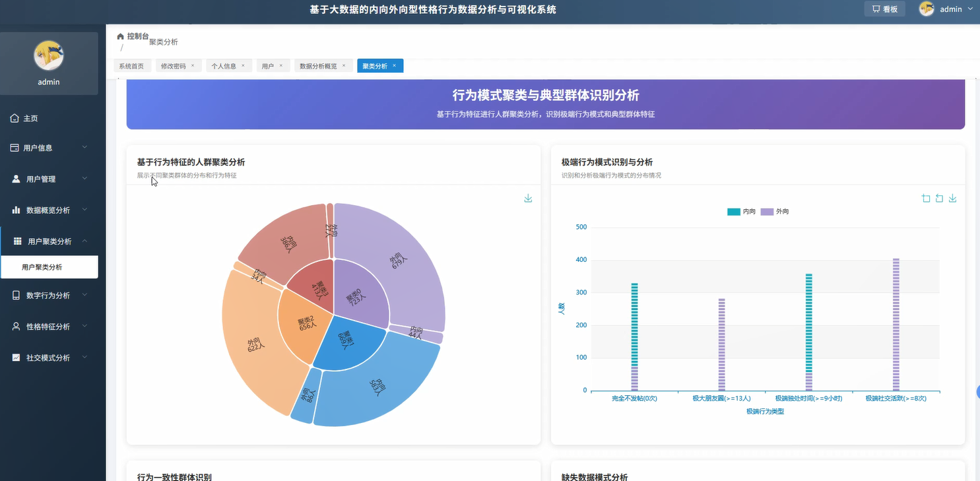This screenshot has width=980, height=481.
Task: Toggle the 外向 legend series
Action: (x=775, y=212)
